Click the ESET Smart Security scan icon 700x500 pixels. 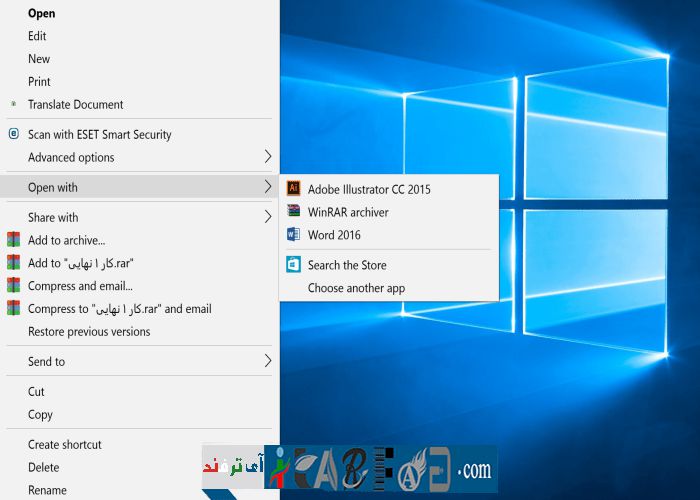pos(14,134)
